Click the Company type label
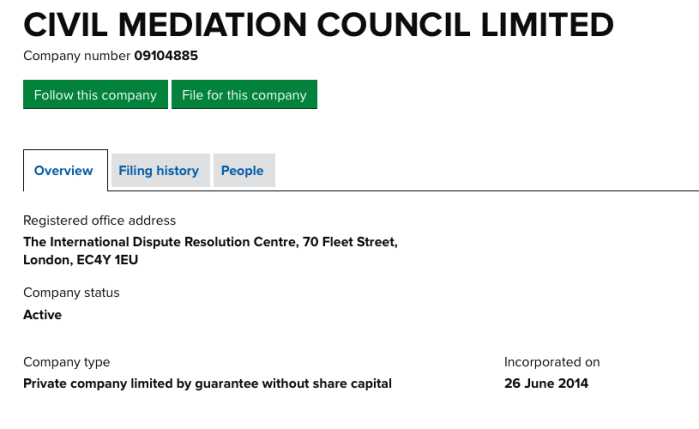 (x=66, y=362)
